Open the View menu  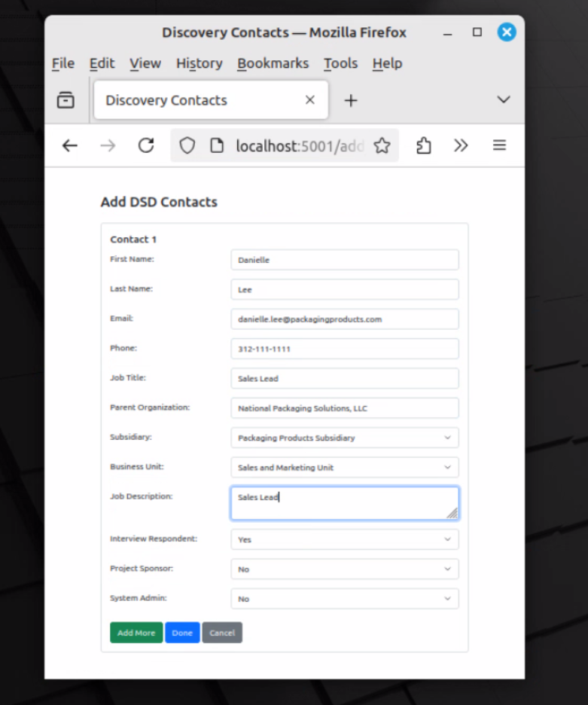(145, 63)
